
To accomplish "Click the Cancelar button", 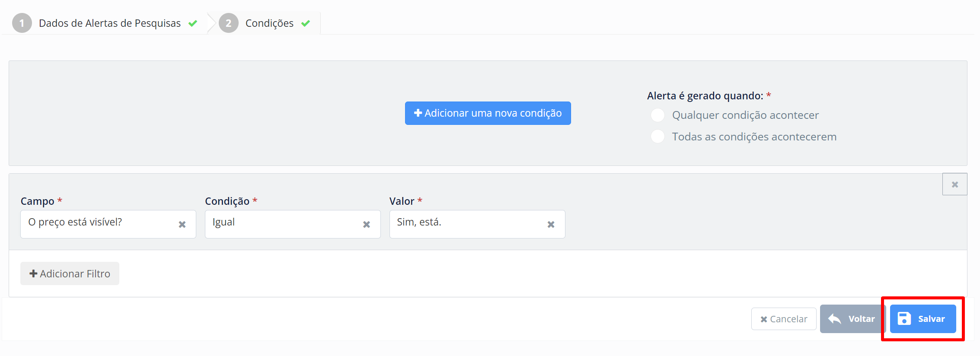I will (784, 319).
